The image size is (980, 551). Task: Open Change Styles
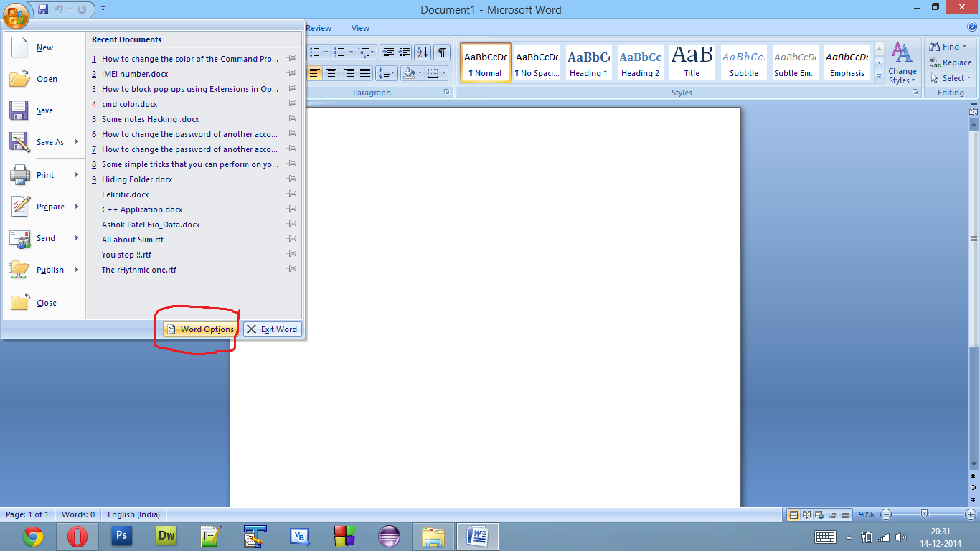pos(903,63)
